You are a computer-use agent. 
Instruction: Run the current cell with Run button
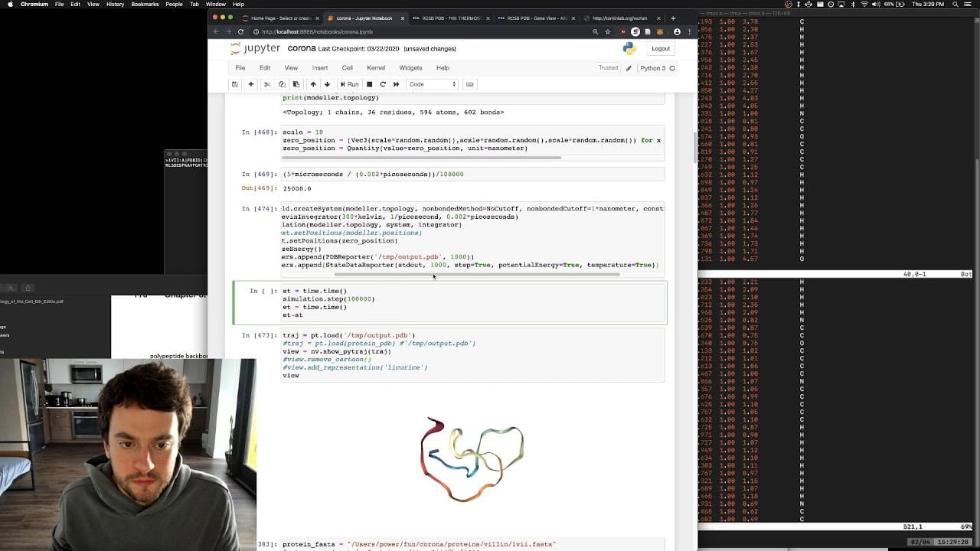[349, 84]
